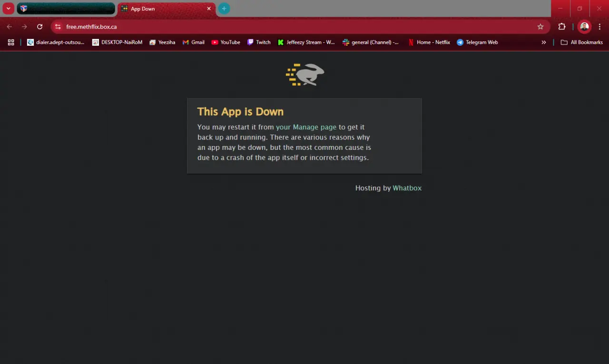Screen dimensions: 609x364
Task: Focus the address bar with free.methflix.box.ca
Action: pyautogui.click(x=300, y=27)
